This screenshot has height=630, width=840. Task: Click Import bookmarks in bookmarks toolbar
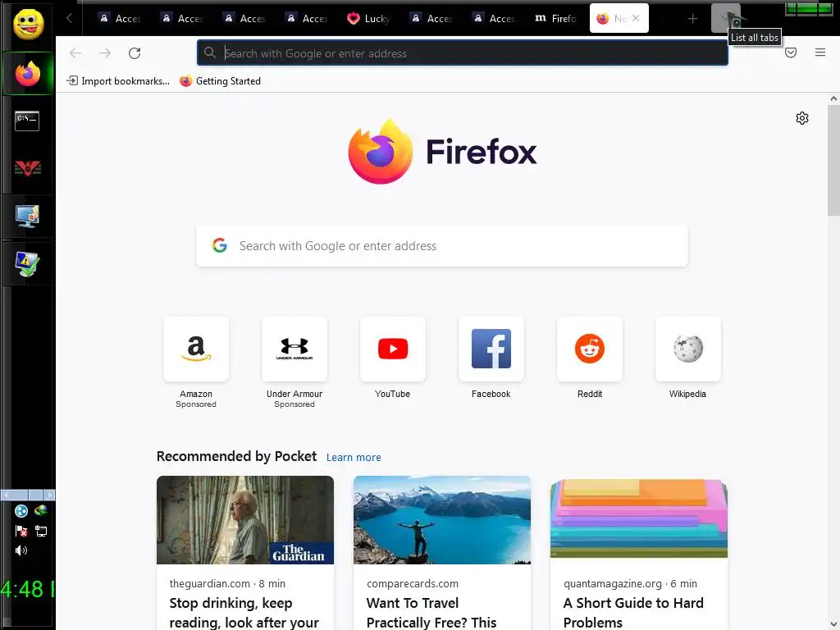[118, 81]
